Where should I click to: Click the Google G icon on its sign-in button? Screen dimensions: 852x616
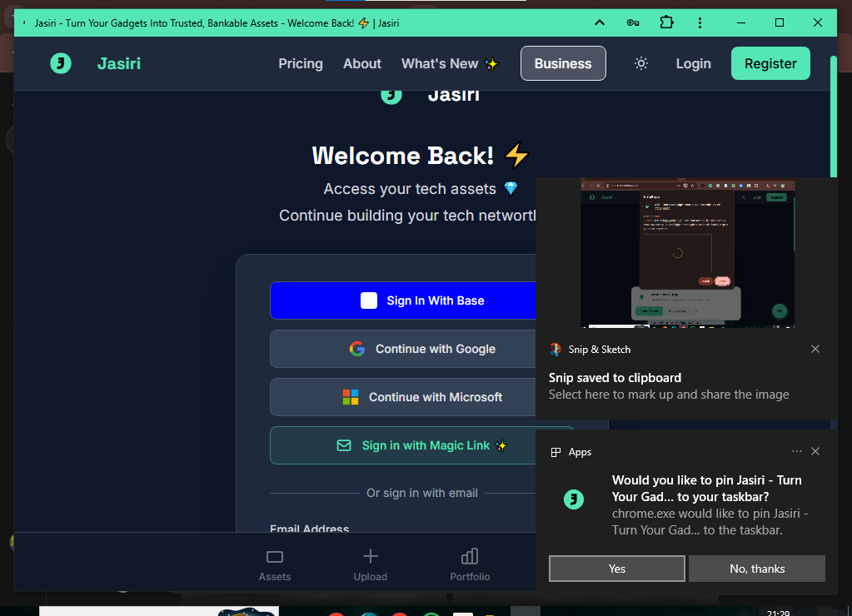coord(356,349)
